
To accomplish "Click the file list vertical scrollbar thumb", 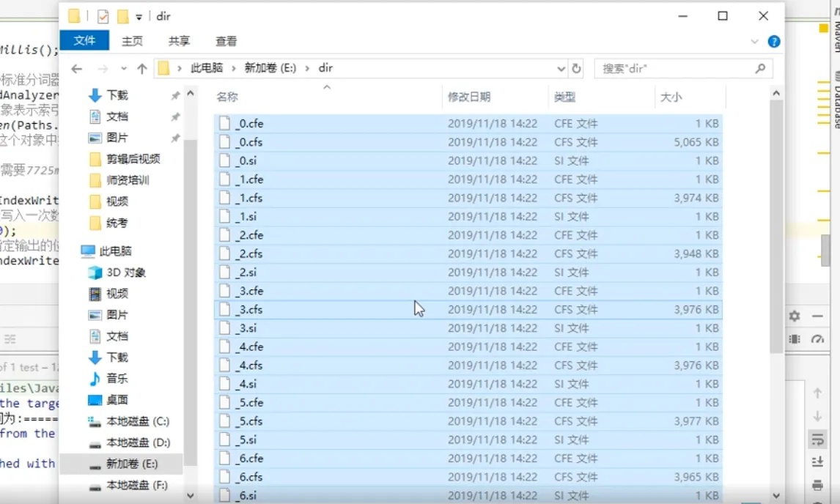I will click(775, 228).
